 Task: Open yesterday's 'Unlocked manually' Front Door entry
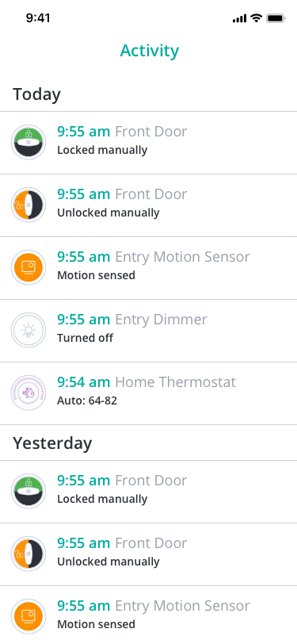point(149,554)
